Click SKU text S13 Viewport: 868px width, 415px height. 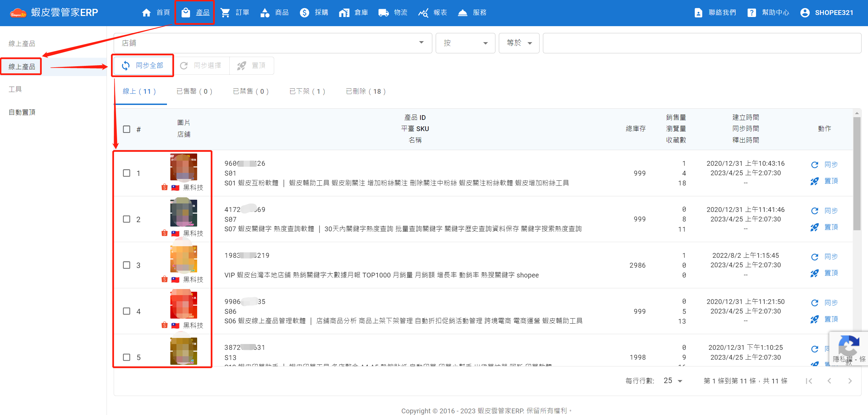[230, 358]
